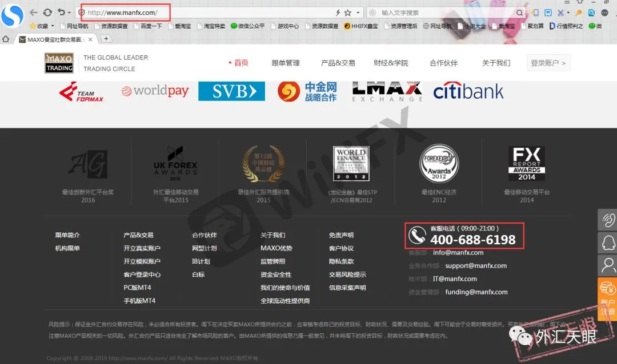Click the QQ chat icon in the right sidebar
This screenshot has height=364, width=617.
point(607,242)
